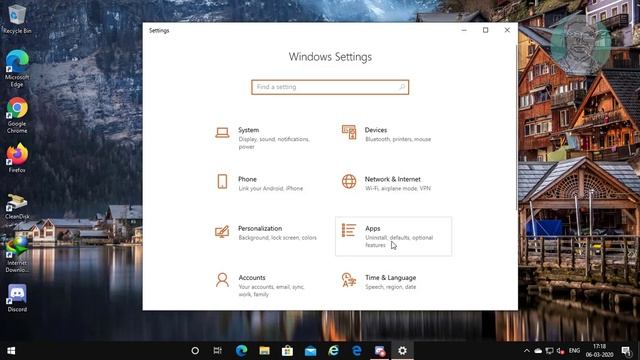Open the Action Center notifications icon
The height and width of the screenshot is (360, 640).
(x=626, y=351)
